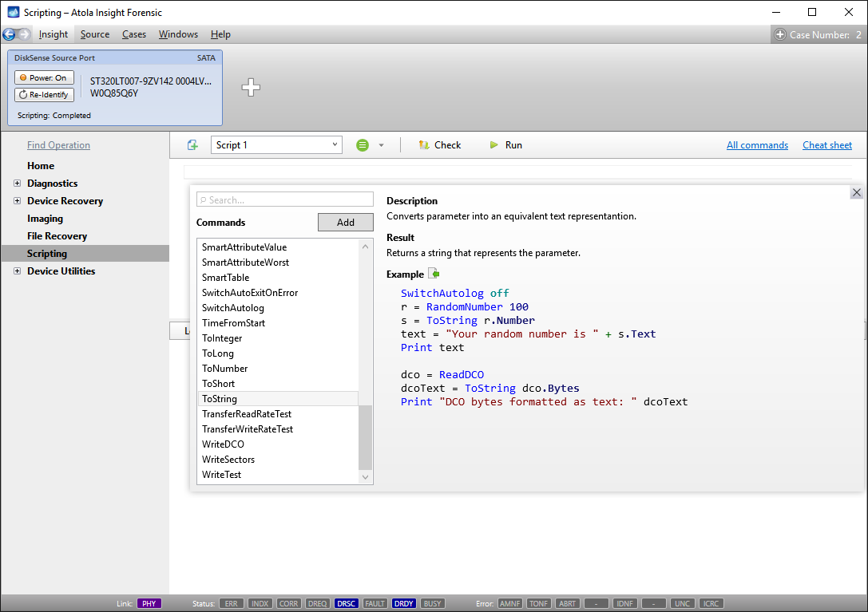Viewport: 868px width, 612px height.
Task: Select SmartTable command
Action: coord(278,277)
